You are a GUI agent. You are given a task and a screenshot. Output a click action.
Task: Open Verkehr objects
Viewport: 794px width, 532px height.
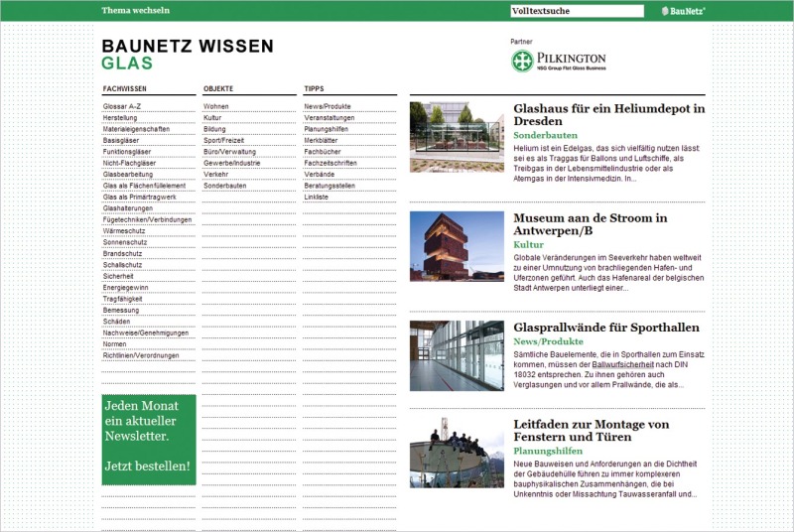point(215,174)
